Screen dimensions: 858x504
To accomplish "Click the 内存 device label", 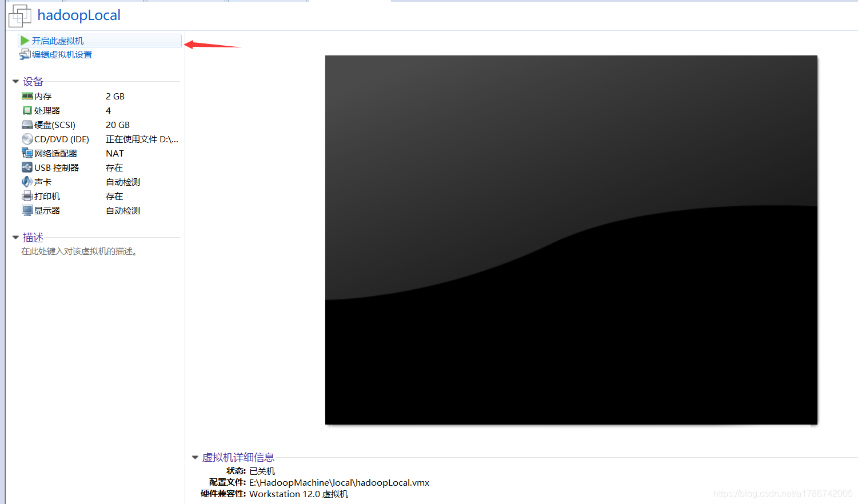I will (43, 97).
